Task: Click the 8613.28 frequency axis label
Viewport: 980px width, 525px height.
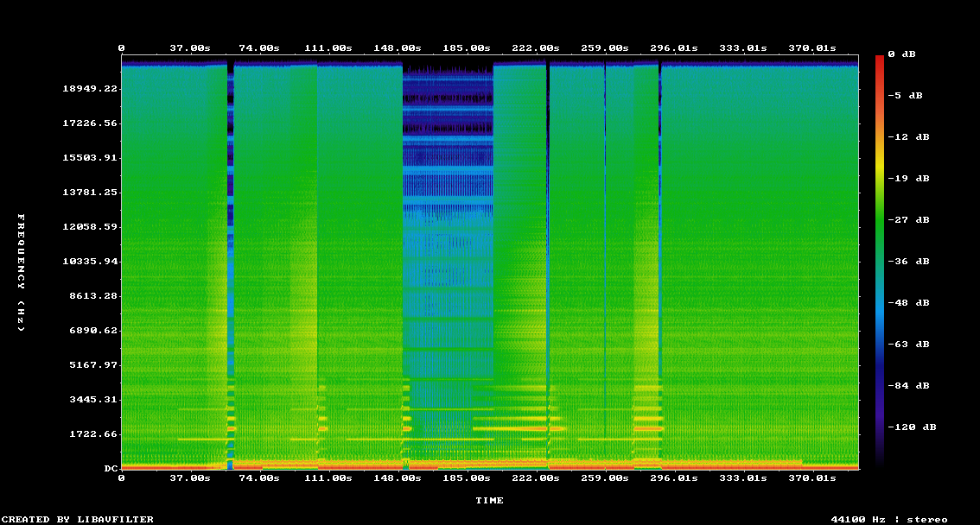Action: coord(93,296)
